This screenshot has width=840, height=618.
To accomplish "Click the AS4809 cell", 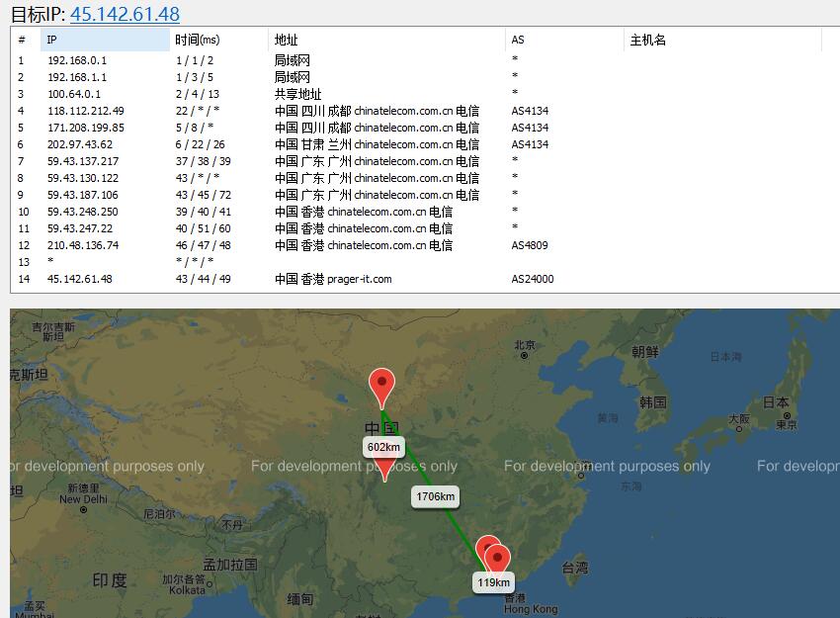I will tap(530, 245).
